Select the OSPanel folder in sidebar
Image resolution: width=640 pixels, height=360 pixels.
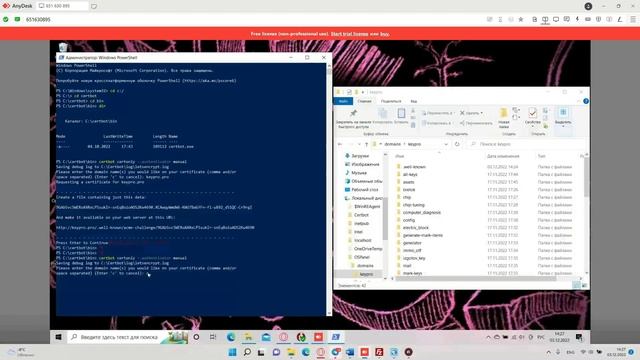tap(358, 258)
